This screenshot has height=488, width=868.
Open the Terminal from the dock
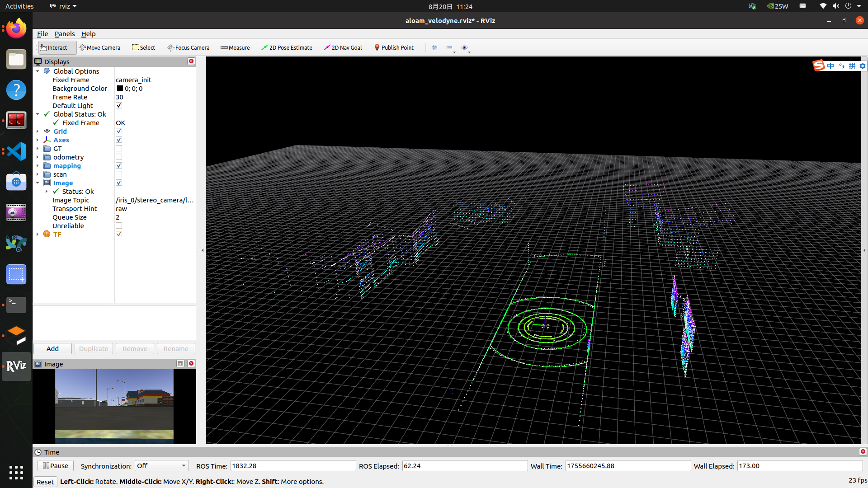pos(16,305)
